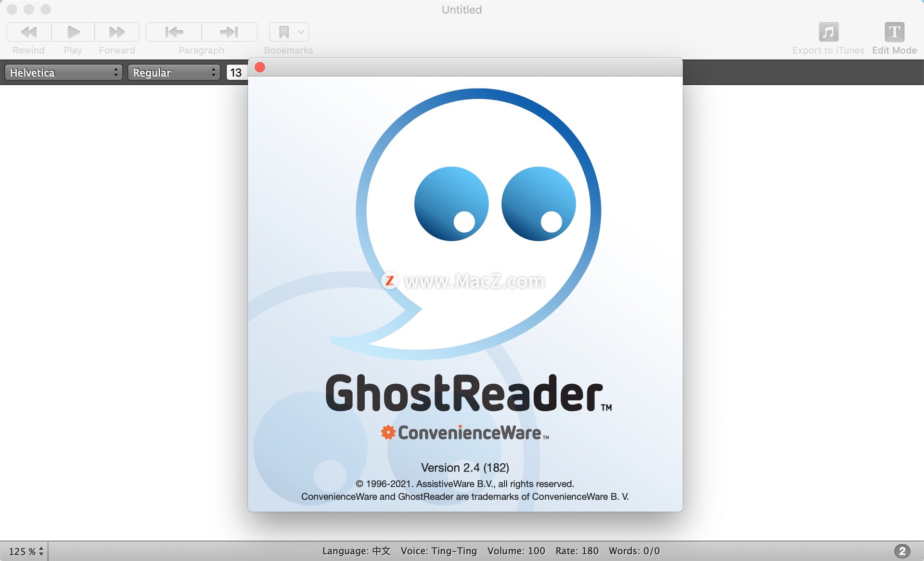This screenshot has width=924, height=561.
Task: Jump to next paragraph
Action: click(x=229, y=32)
